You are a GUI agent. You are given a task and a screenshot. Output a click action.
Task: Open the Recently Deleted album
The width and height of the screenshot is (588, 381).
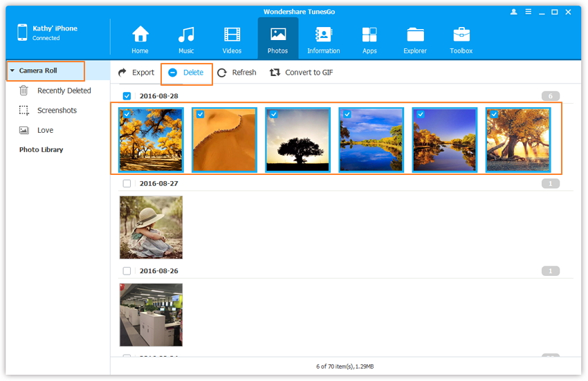pos(64,91)
